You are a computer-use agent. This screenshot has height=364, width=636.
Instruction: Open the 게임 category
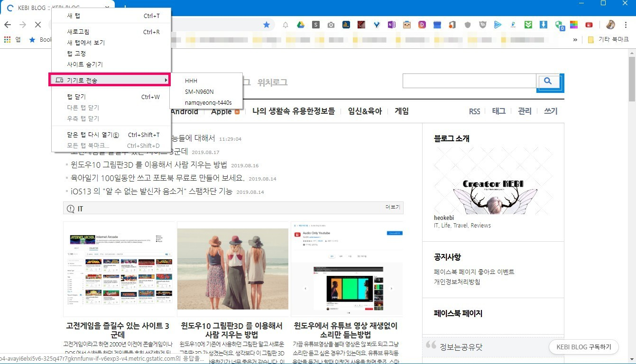coord(401,111)
